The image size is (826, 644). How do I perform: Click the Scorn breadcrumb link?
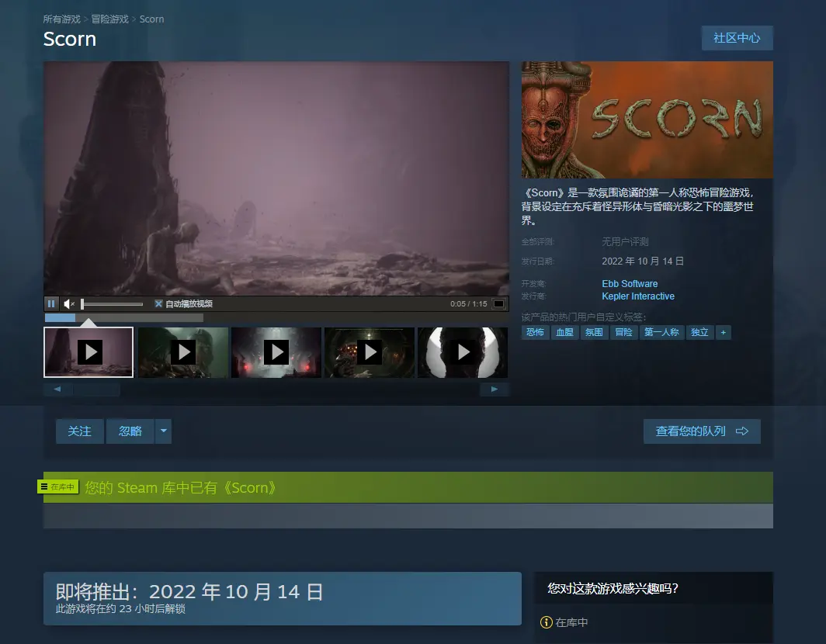[x=151, y=19]
